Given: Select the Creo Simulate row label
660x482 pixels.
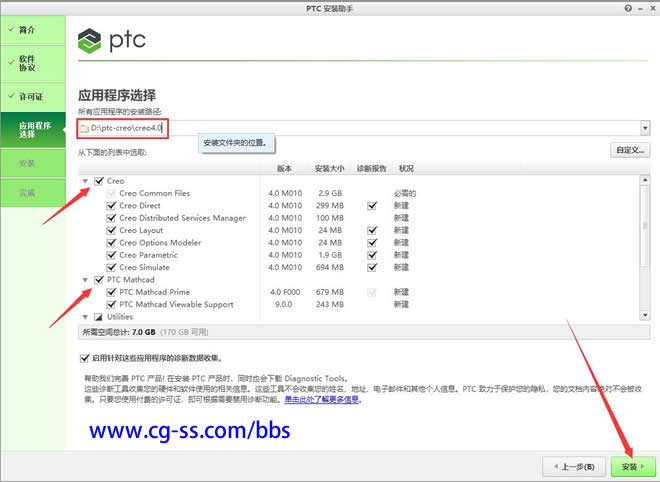Looking at the screenshot, I should click(x=144, y=267).
